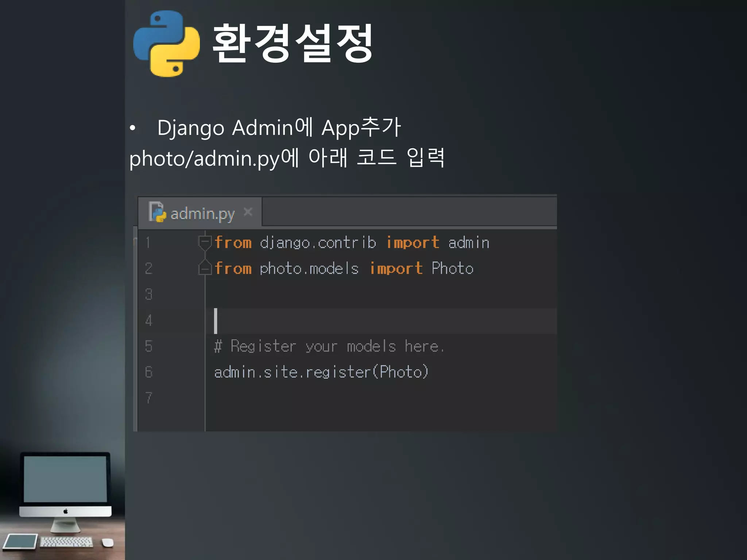
Task: Click line number 6 in the gutter
Action: point(148,372)
